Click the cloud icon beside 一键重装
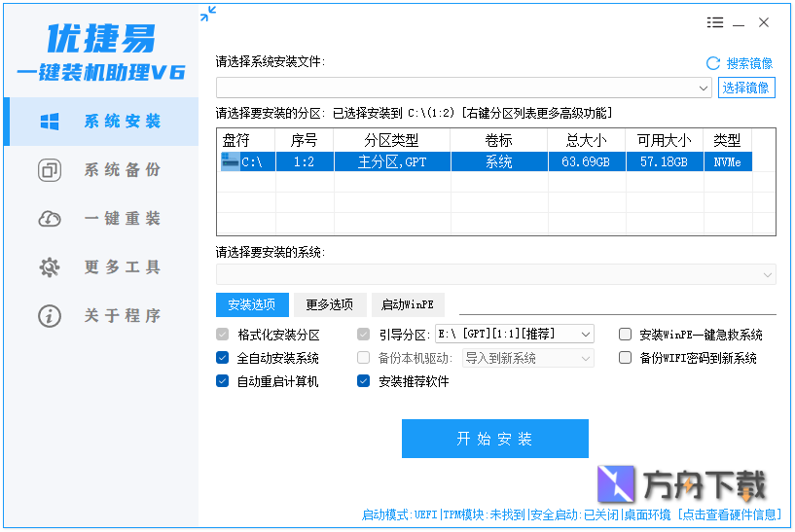The width and height of the screenshot is (795, 532). [50, 219]
